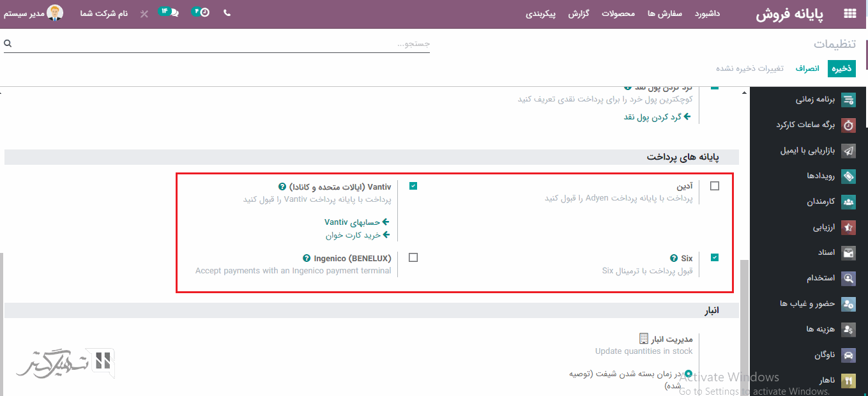Open برگه ساعات کارکرد via its timer icon
The height and width of the screenshot is (396, 868).
pos(848,125)
